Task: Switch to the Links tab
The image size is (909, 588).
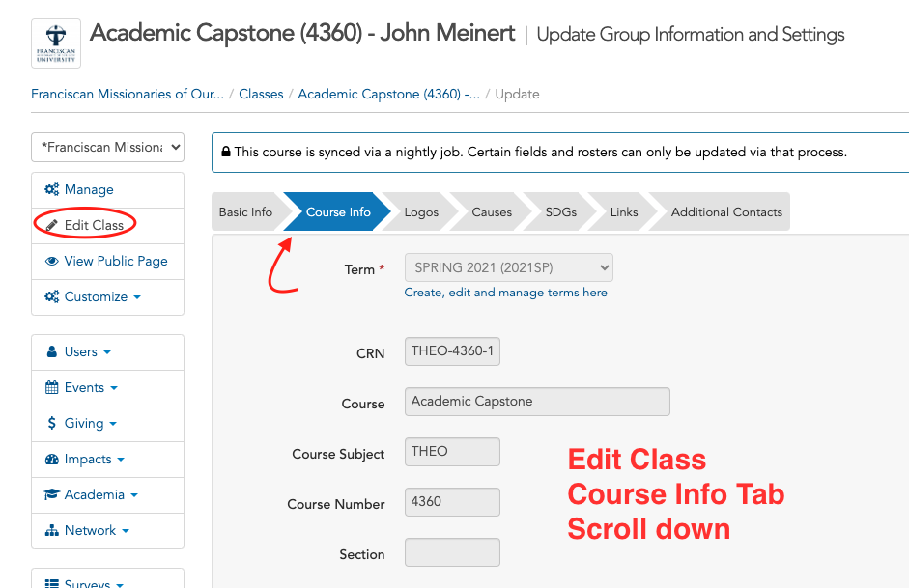Action: point(624,212)
